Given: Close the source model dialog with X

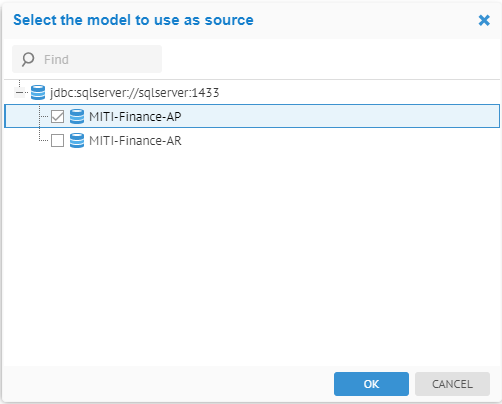Looking at the screenshot, I should pyautogui.click(x=484, y=20).
